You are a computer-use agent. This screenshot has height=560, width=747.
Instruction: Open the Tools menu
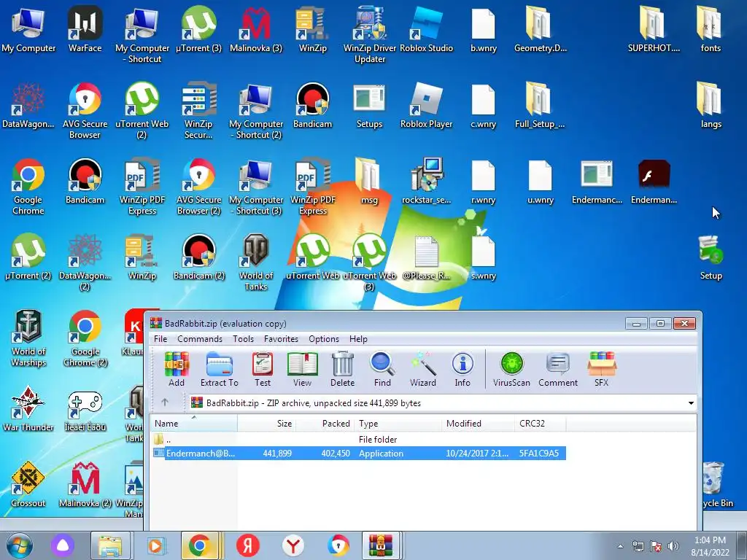point(243,339)
